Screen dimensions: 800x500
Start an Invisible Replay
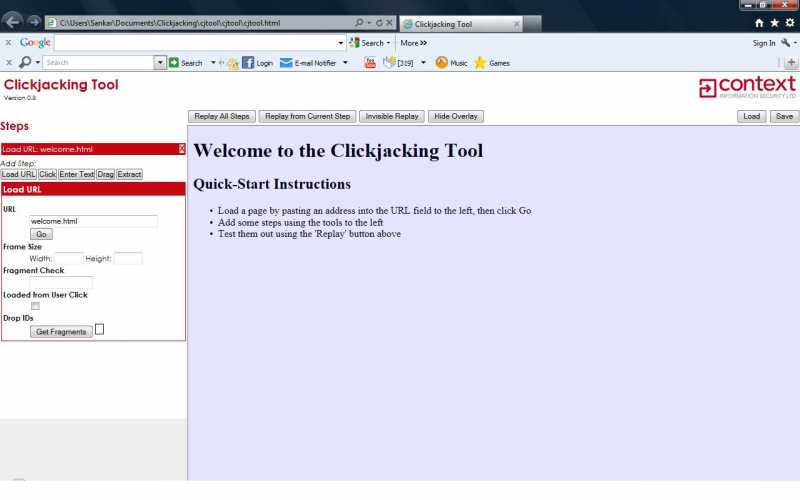pos(392,116)
